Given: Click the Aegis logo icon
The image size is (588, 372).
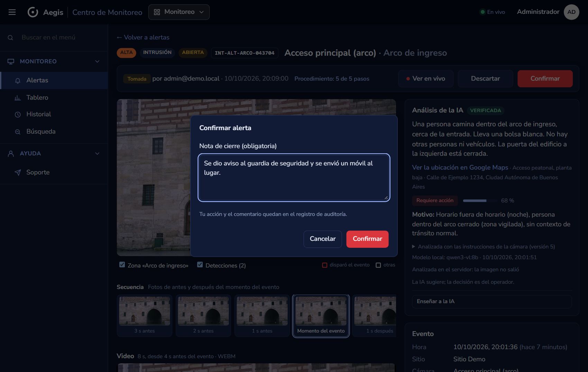Looking at the screenshot, I should 33,12.
